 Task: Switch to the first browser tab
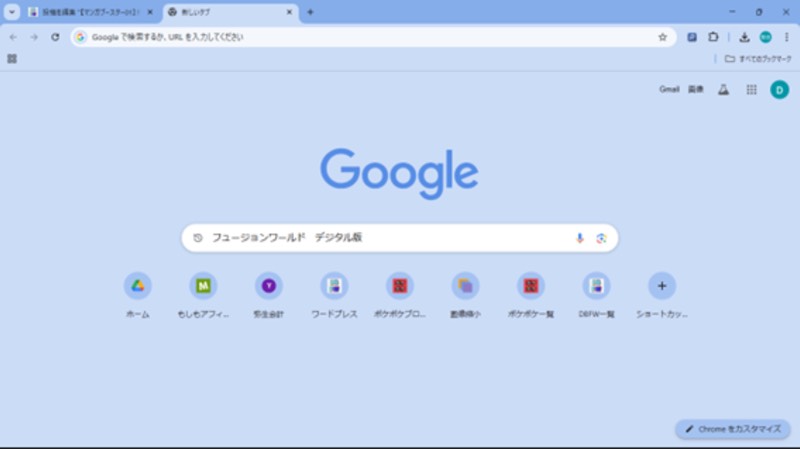click(x=91, y=12)
